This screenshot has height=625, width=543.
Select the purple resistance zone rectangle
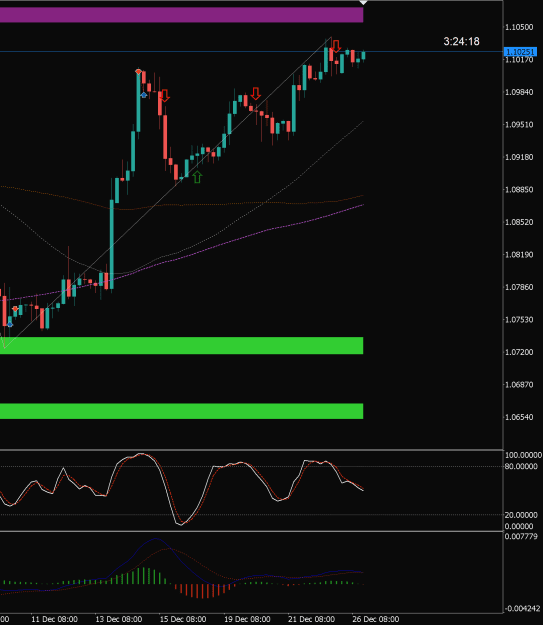tap(181, 15)
